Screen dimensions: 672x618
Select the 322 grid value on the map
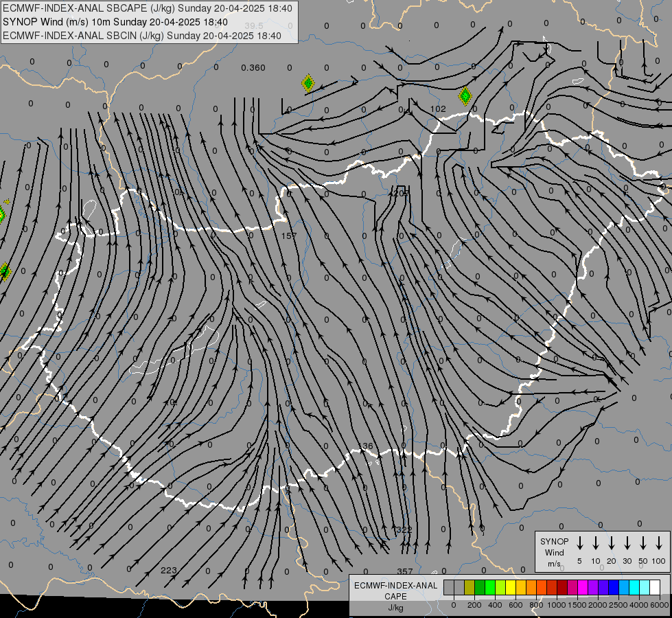[404, 529]
